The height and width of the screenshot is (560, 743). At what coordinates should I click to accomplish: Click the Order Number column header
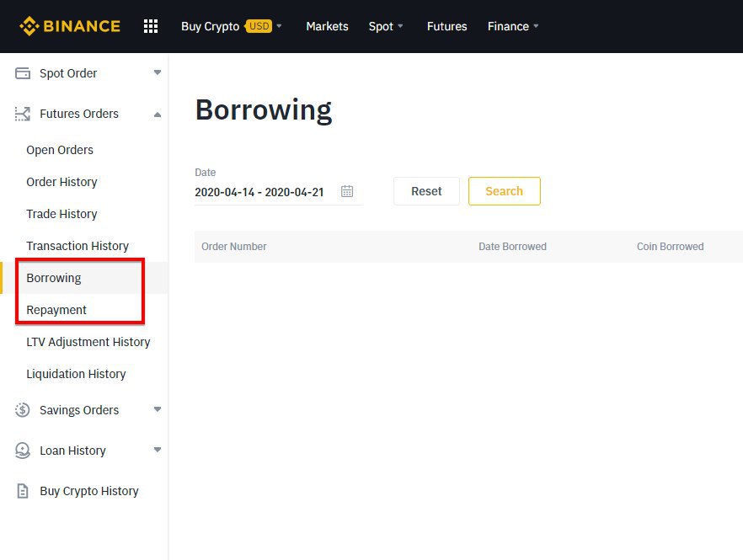233,247
